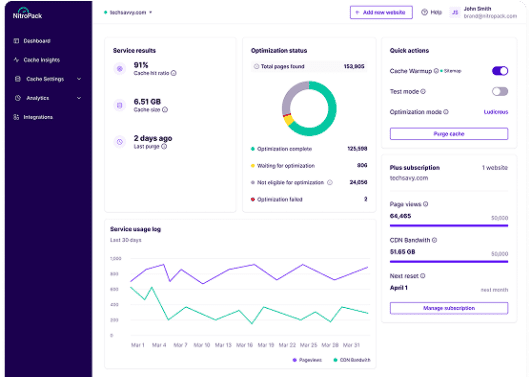Open the techsavvy.com website dropdown
The width and height of the screenshot is (531, 377).
coord(128,13)
